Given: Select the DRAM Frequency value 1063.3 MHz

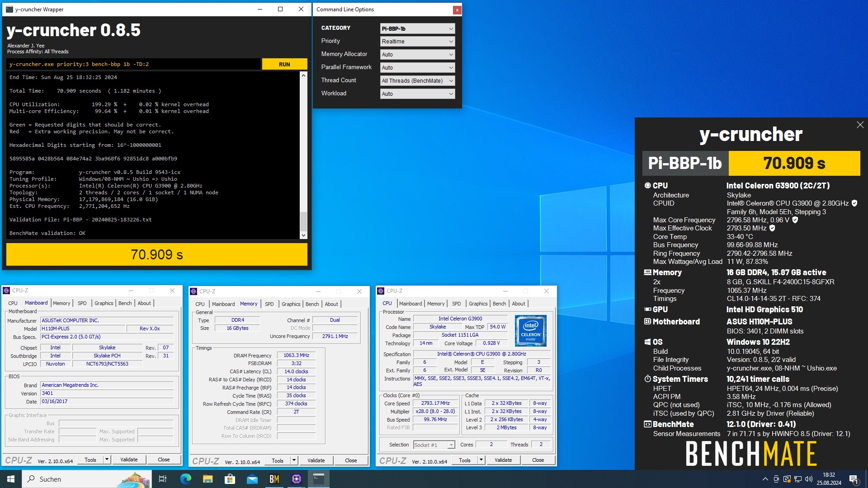Looking at the screenshot, I should (296, 355).
